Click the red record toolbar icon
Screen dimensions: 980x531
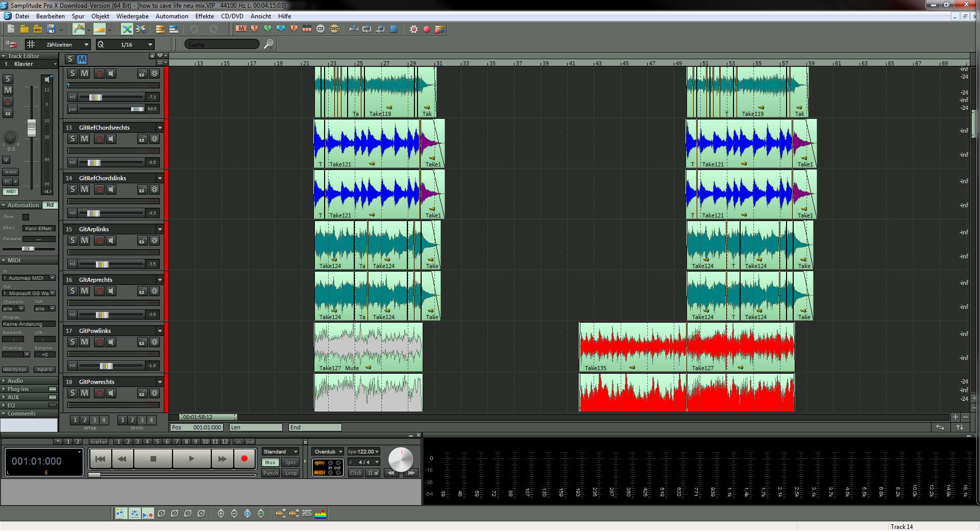427,29
